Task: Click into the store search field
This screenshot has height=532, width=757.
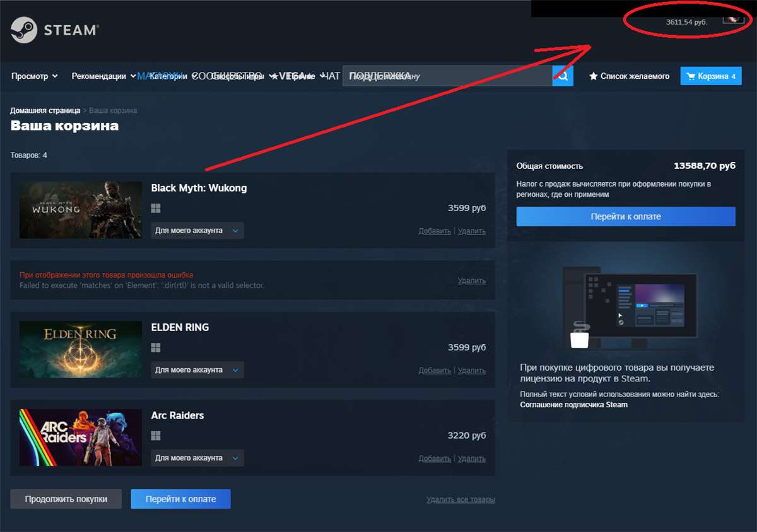Action: click(x=448, y=76)
